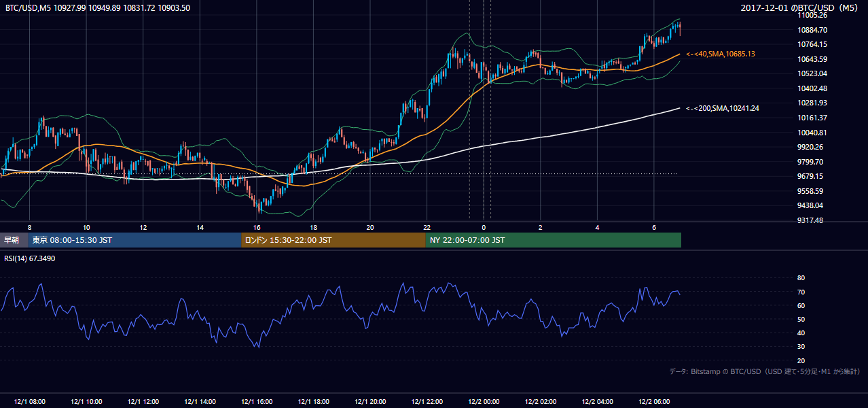Click the RSI(14) 67.3490 indicator label
The width and height of the screenshot is (868, 408).
tap(30, 258)
